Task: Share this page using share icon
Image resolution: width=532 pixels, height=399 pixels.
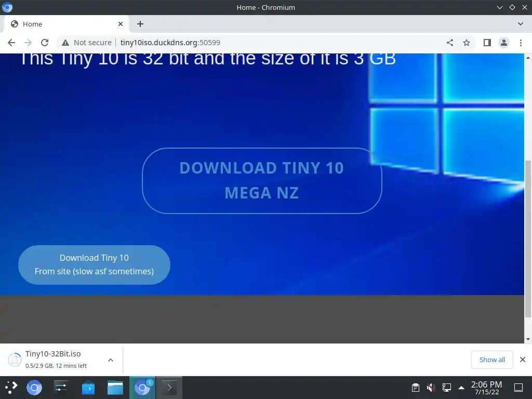Action: pos(449,43)
